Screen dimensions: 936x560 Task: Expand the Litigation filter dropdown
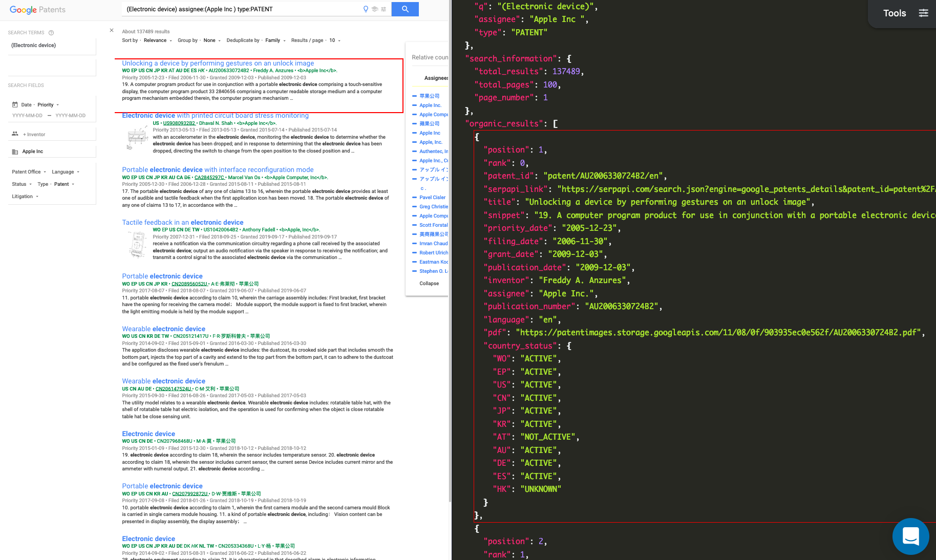coord(25,197)
